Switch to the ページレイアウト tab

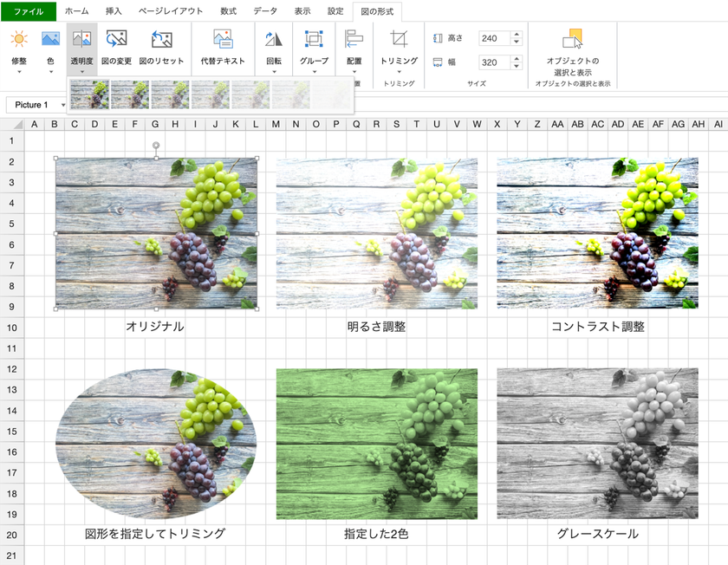(x=171, y=11)
